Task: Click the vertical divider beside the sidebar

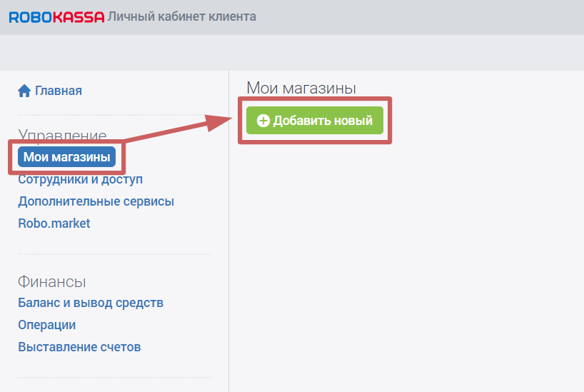Action: pos(228,286)
